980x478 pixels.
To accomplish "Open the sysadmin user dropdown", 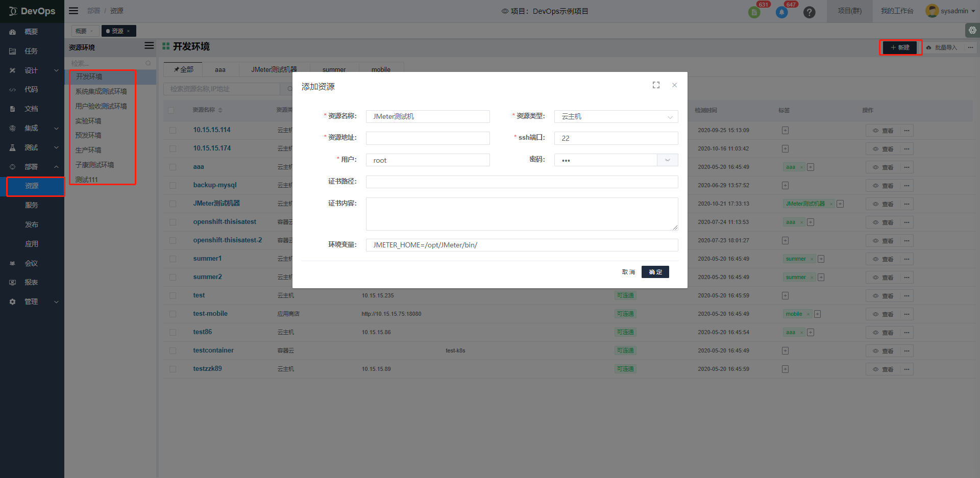I will click(950, 11).
